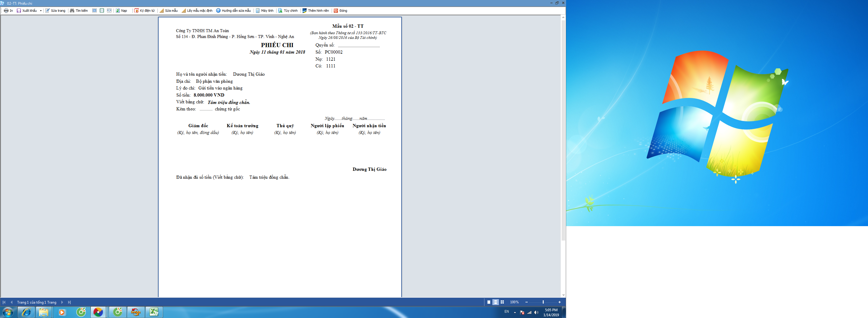Open the Xuất khẩu dropdown arrow
The width and height of the screenshot is (868, 318).
(41, 11)
